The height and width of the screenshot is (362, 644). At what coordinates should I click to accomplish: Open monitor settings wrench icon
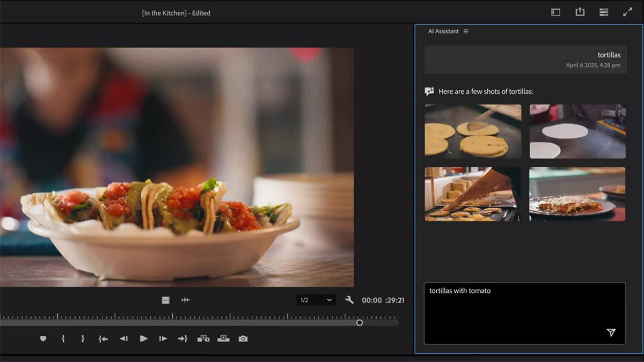(349, 300)
